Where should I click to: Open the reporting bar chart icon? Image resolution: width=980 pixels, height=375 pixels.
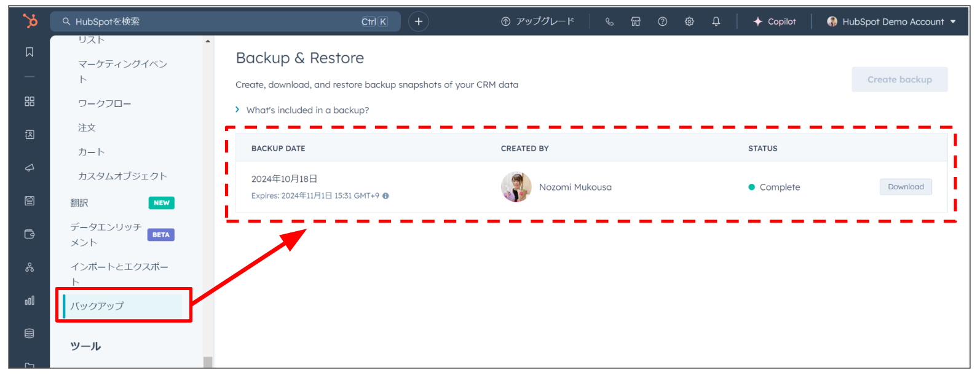click(30, 301)
